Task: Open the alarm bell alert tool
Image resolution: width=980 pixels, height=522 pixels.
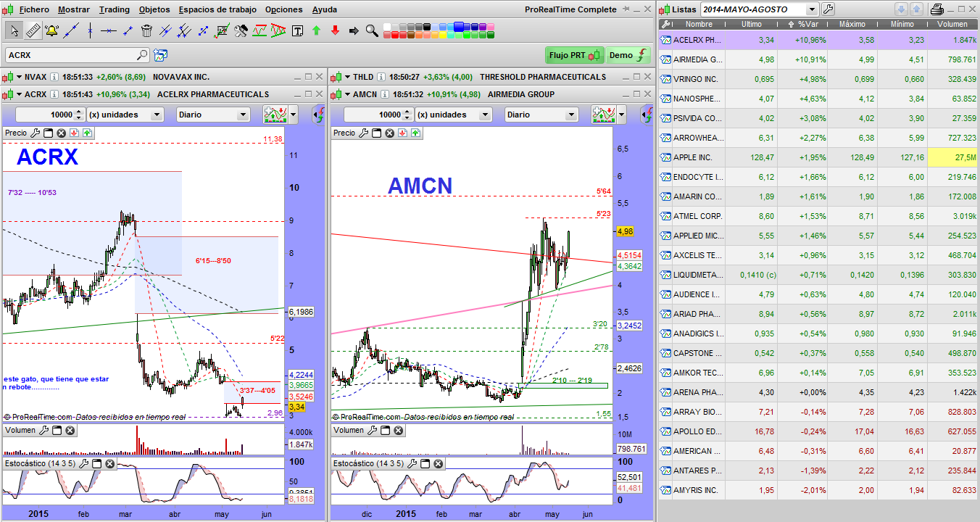Action: click(51, 30)
